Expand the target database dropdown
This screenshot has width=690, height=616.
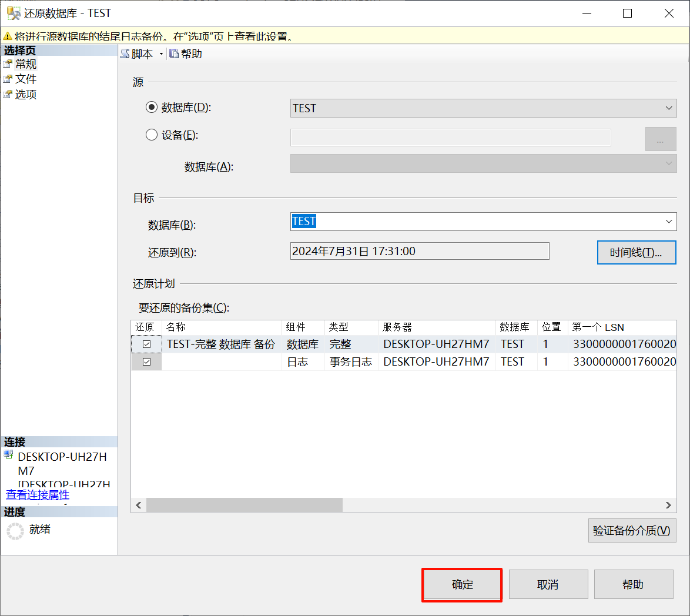pyautogui.click(x=669, y=222)
